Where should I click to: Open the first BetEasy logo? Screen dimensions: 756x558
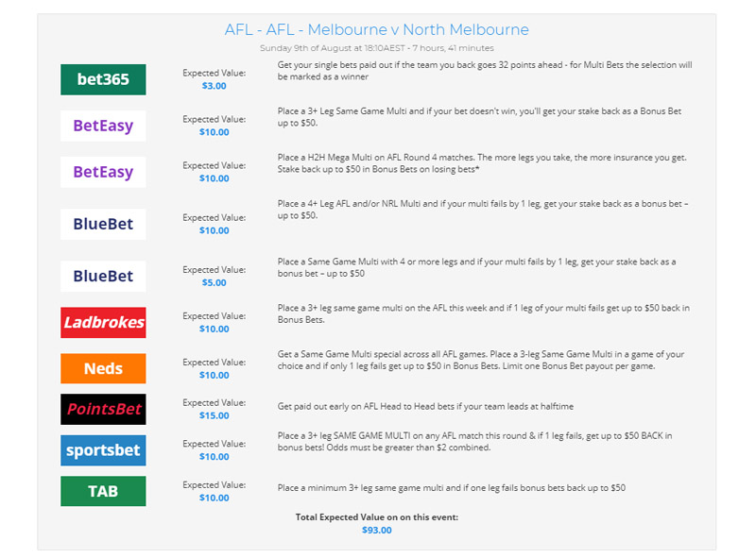coord(103,126)
